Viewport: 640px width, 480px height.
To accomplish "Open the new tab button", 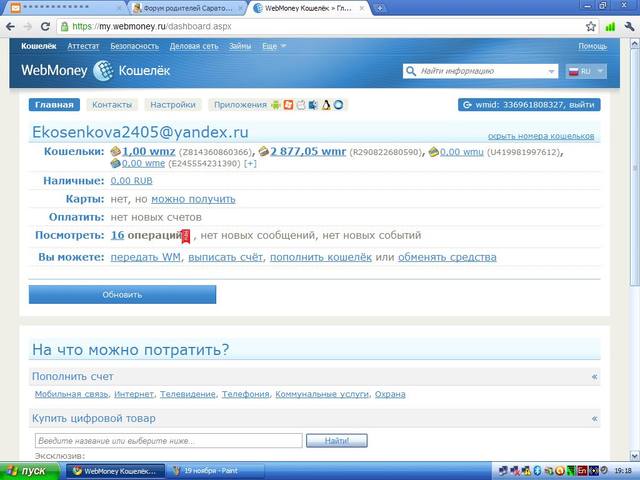I will pos(379,8).
